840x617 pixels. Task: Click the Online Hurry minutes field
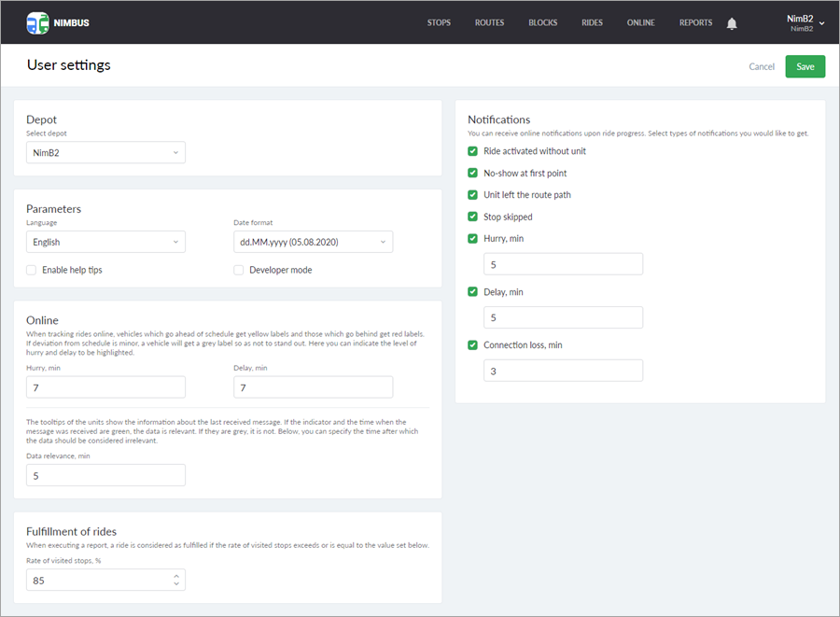click(105, 387)
